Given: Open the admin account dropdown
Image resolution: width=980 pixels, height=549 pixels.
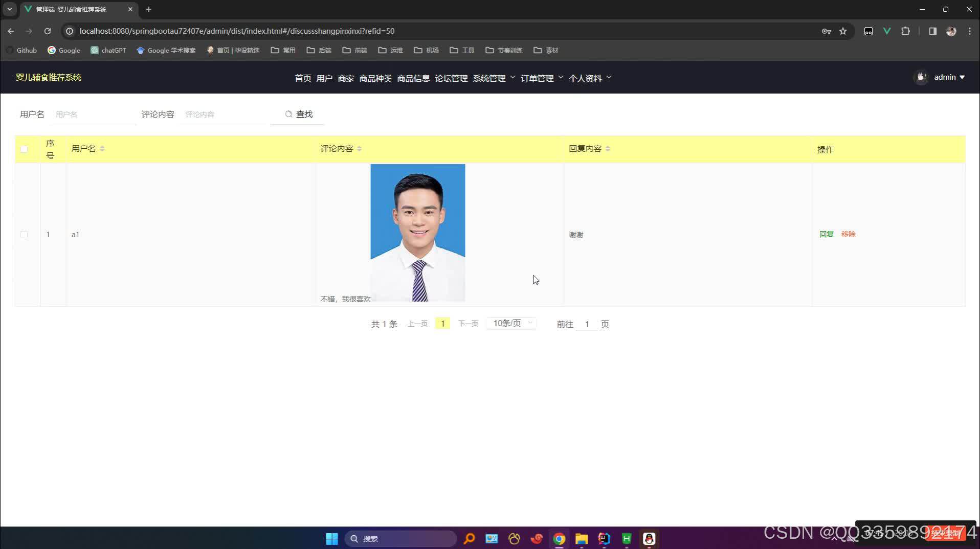Looking at the screenshot, I should click(949, 77).
